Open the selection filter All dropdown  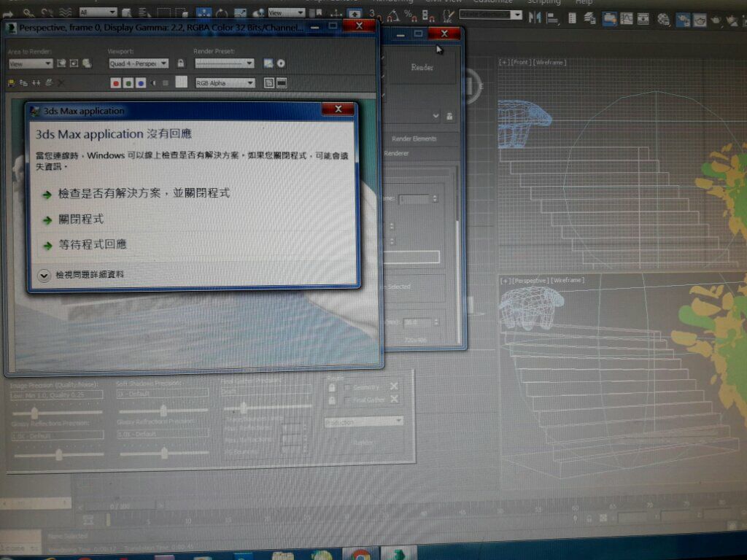[x=98, y=12]
